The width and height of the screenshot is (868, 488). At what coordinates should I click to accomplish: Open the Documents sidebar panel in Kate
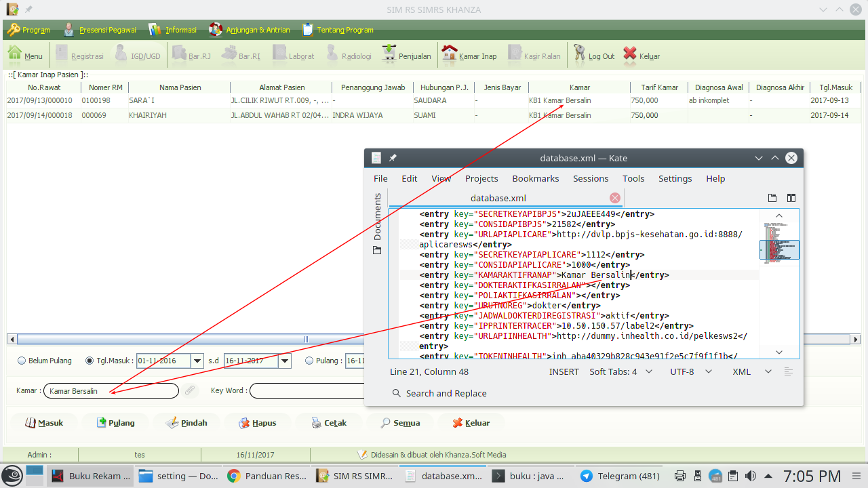pyautogui.click(x=377, y=216)
